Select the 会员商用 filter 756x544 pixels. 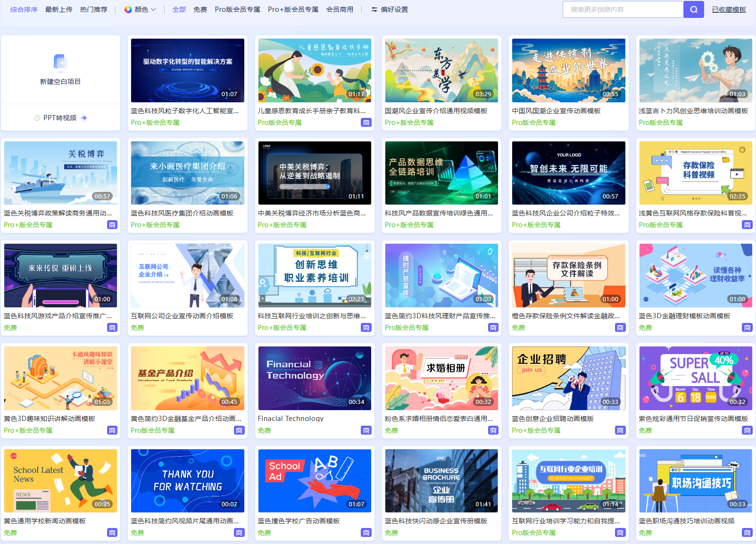coord(340,9)
